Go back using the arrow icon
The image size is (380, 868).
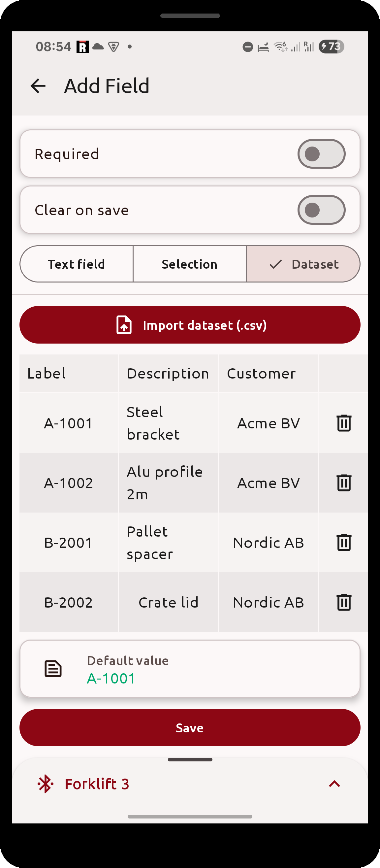38,85
